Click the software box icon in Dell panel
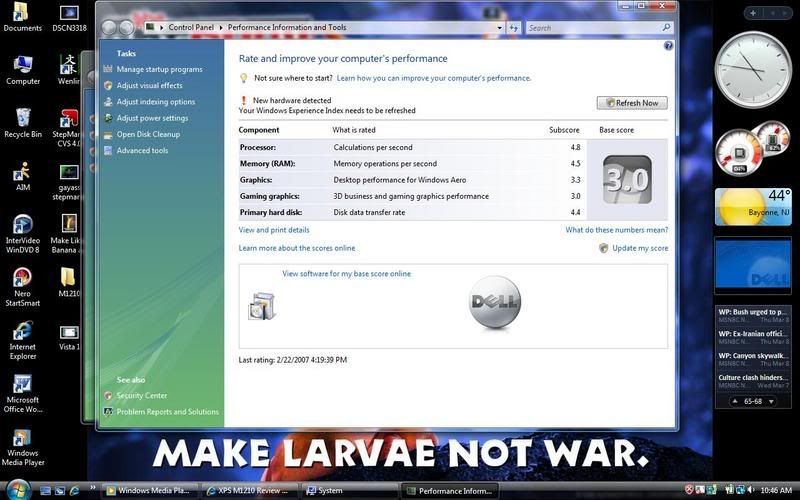Viewport: 800px width, 500px height. (262, 306)
